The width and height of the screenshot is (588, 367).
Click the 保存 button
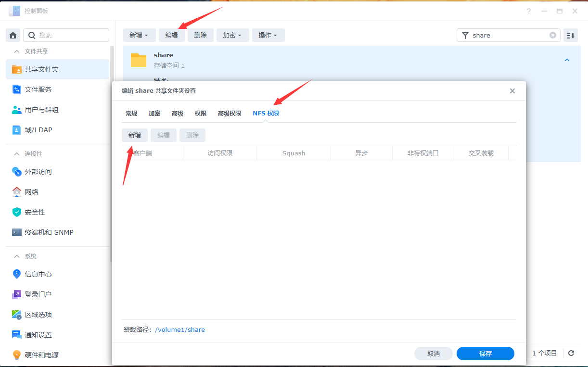(486, 354)
